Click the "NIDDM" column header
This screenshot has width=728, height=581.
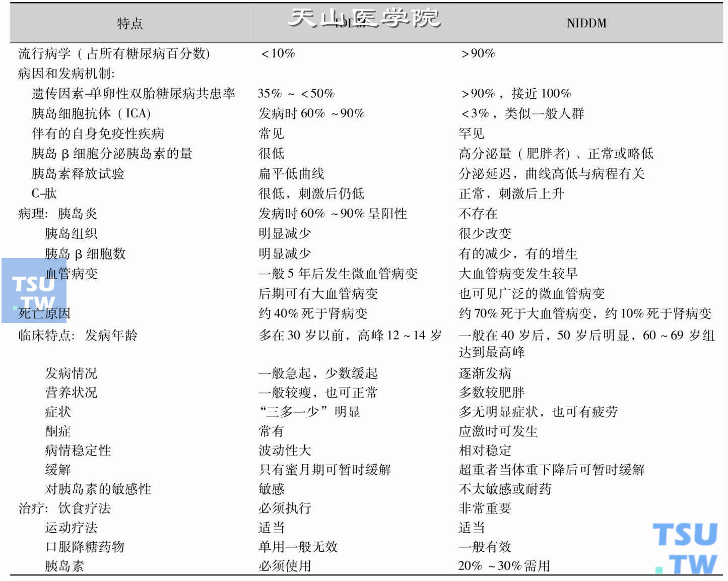[586, 23]
